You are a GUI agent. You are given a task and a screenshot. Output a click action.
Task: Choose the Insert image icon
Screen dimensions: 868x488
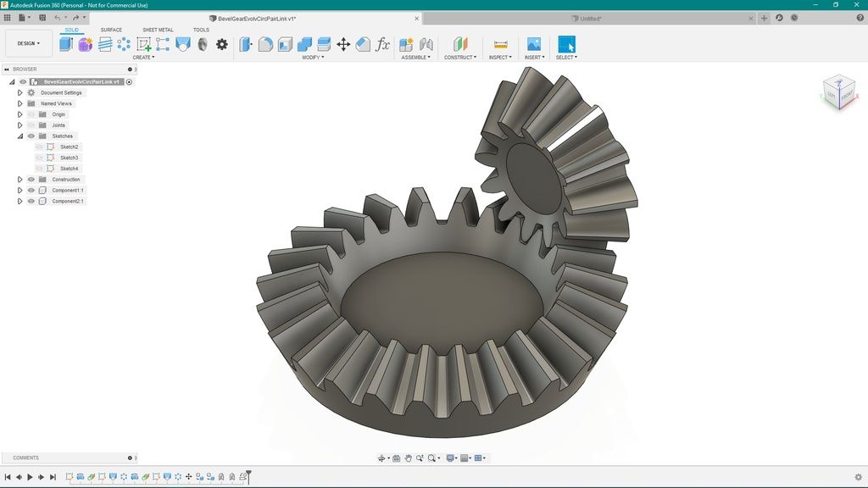click(534, 44)
